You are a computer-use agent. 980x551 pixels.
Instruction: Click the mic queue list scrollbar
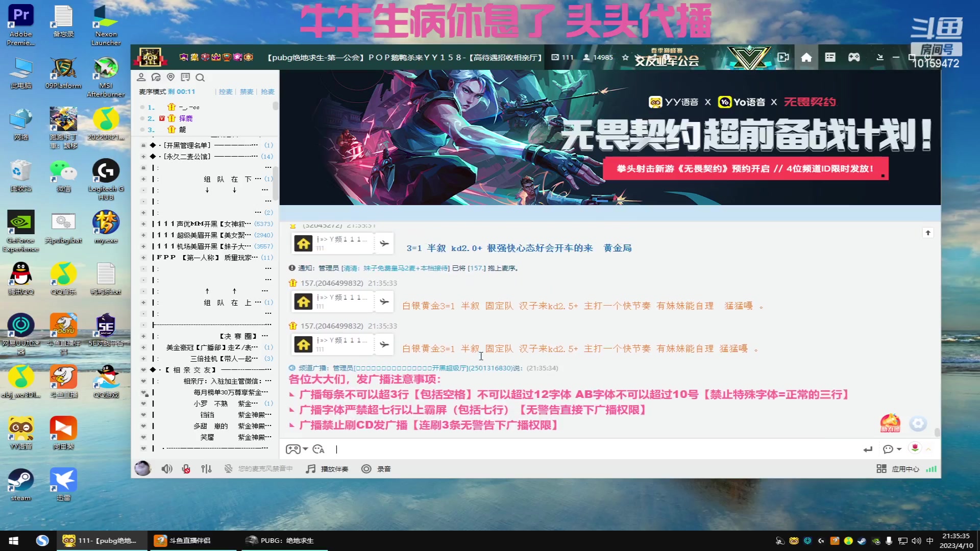tap(276, 106)
